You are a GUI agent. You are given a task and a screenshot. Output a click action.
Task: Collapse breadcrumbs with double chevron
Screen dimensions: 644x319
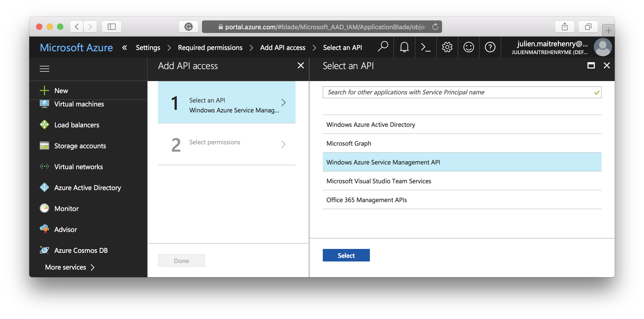pyautogui.click(x=125, y=48)
